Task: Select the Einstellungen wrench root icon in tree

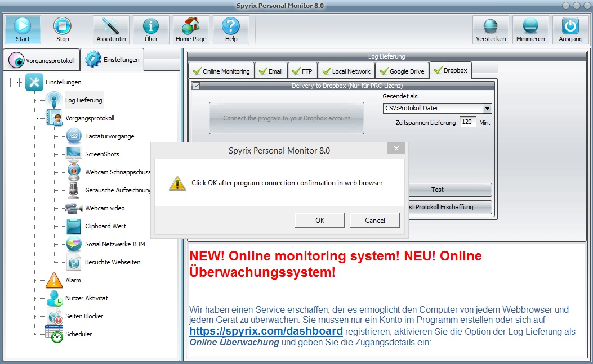Action: [x=34, y=82]
